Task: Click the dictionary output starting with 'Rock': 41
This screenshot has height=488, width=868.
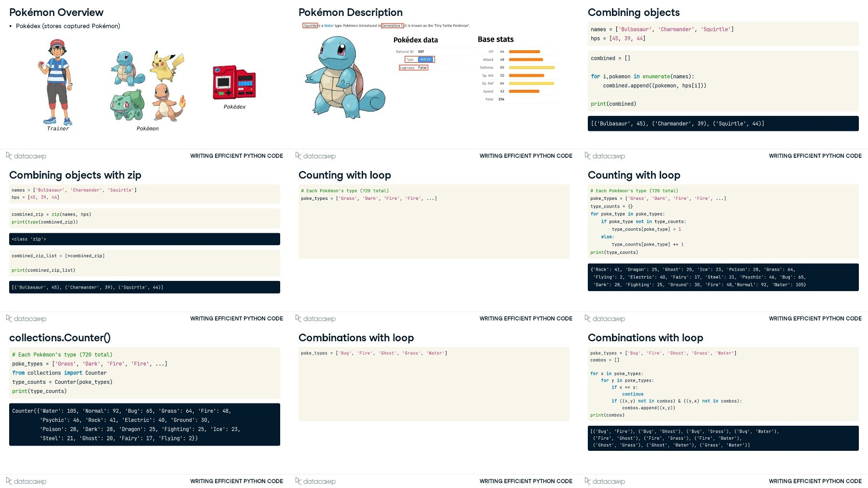Action: [x=723, y=278]
